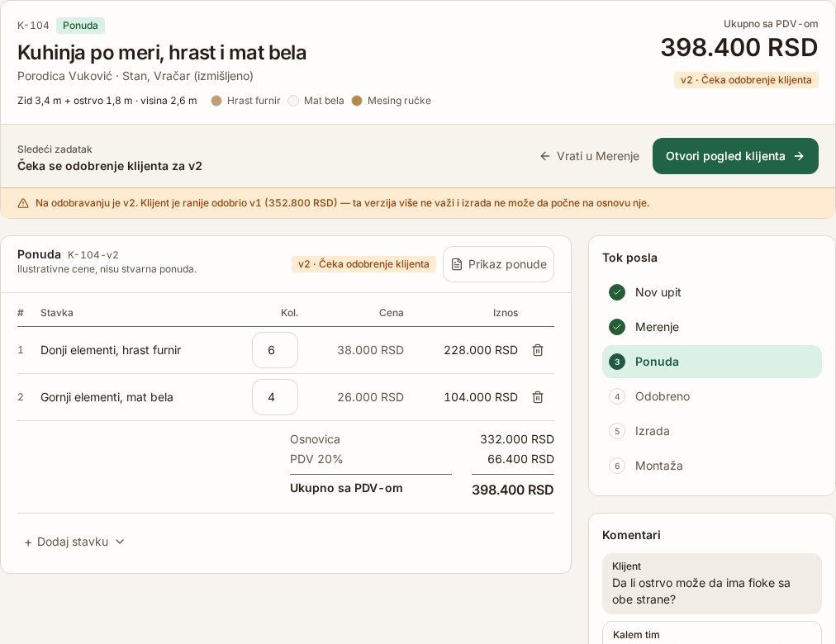Edit quantity field for Gornji elementi
This screenshot has height=644, width=836.
coord(275,397)
